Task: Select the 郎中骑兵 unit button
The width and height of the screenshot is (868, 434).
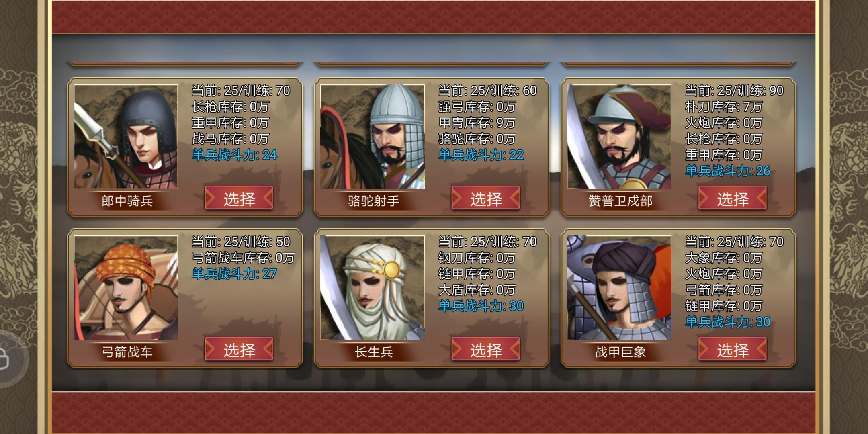Action: (x=239, y=198)
